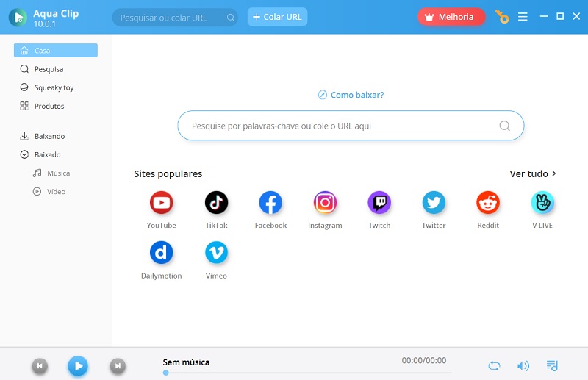The image size is (588, 380).
Task: Open the V LIVE site icon
Action: click(x=542, y=203)
